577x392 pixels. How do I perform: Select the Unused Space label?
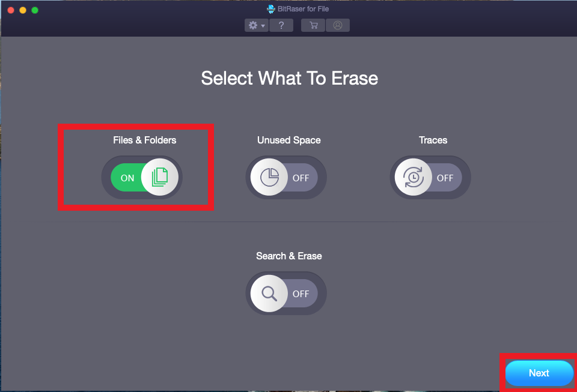pos(289,140)
